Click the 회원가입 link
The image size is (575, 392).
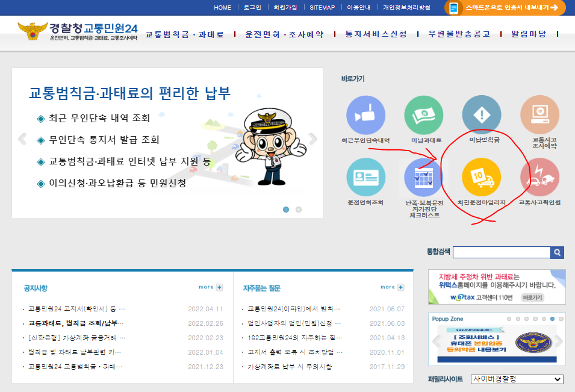tap(285, 7)
